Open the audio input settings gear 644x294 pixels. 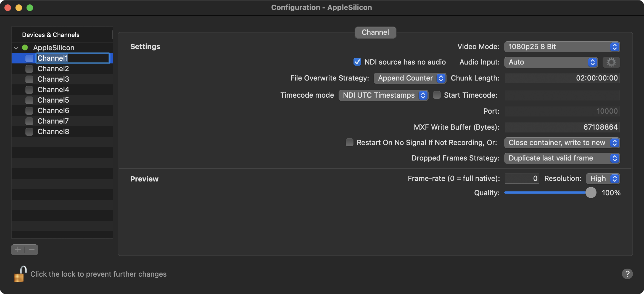pyautogui.click(x=611, y=62)
